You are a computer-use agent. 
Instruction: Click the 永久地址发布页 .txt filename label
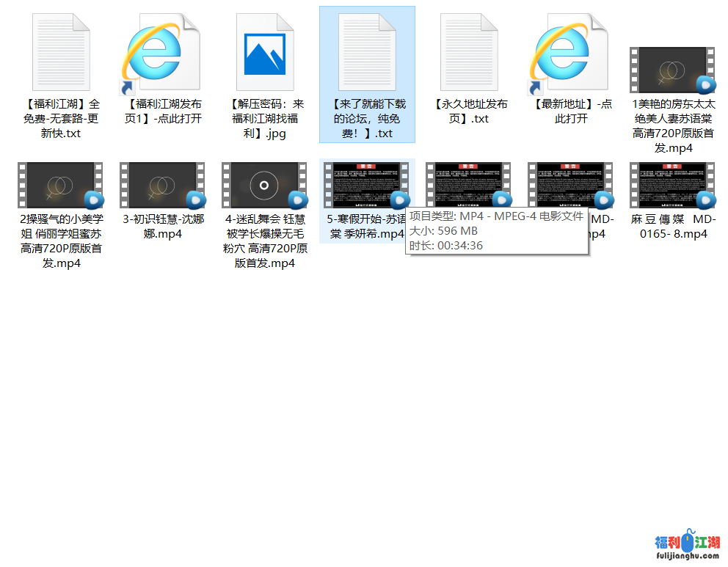coord(469,111)
